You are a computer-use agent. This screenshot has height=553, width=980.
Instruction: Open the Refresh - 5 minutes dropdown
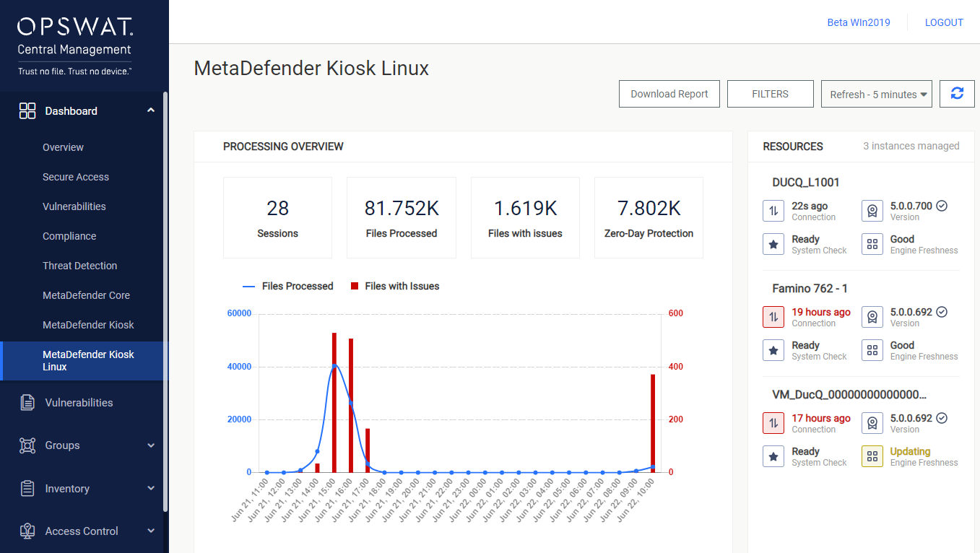point(877,94)
